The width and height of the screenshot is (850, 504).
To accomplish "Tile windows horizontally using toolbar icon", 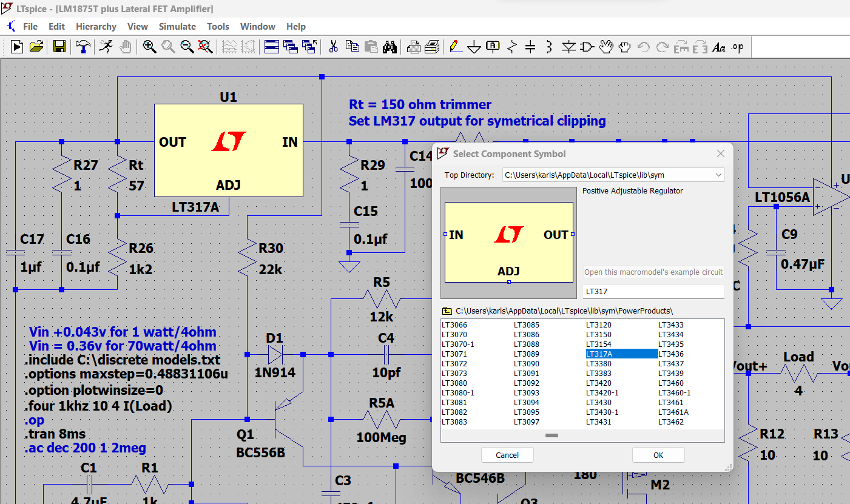I will point(272,46).
